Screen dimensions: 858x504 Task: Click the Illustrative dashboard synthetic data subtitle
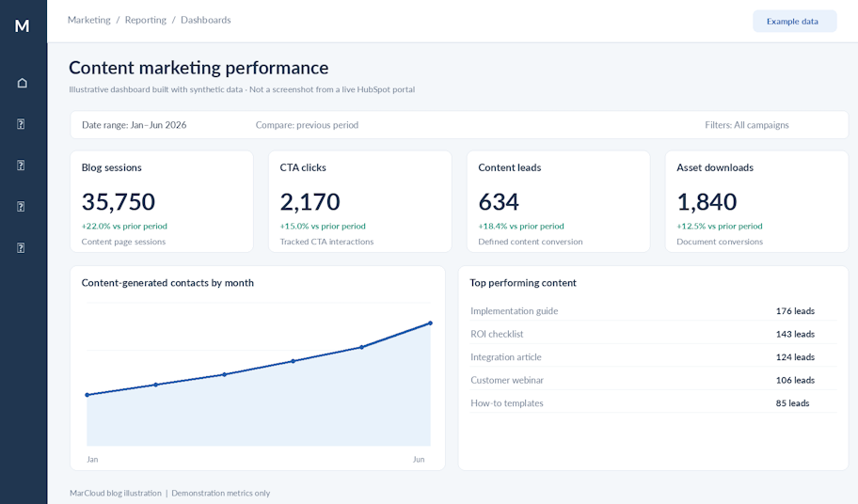[242, 89]
